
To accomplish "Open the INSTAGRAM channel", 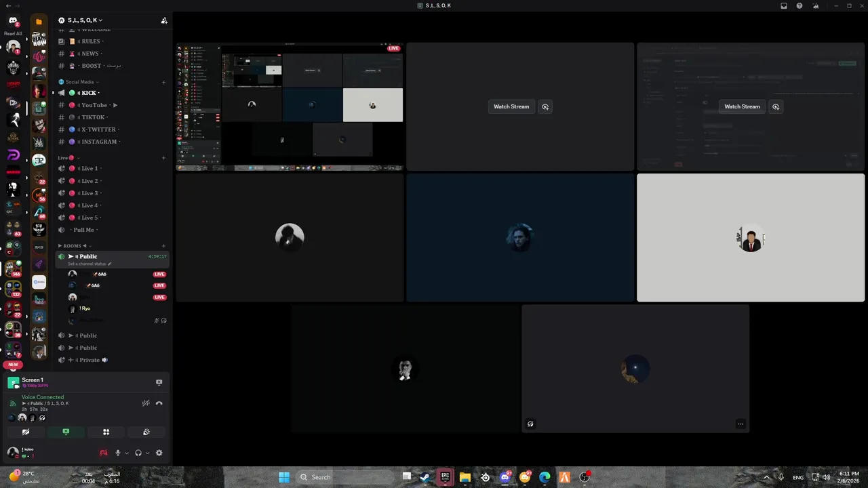I will 112,142.
